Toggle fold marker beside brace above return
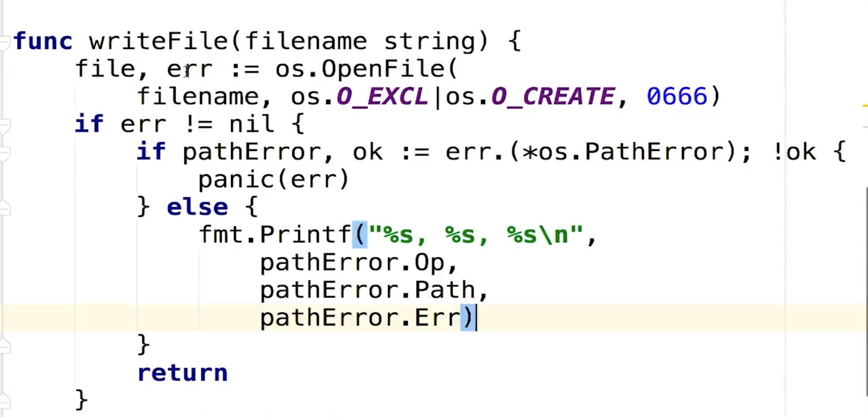This screenshot has width=868, height=417. 4,346
